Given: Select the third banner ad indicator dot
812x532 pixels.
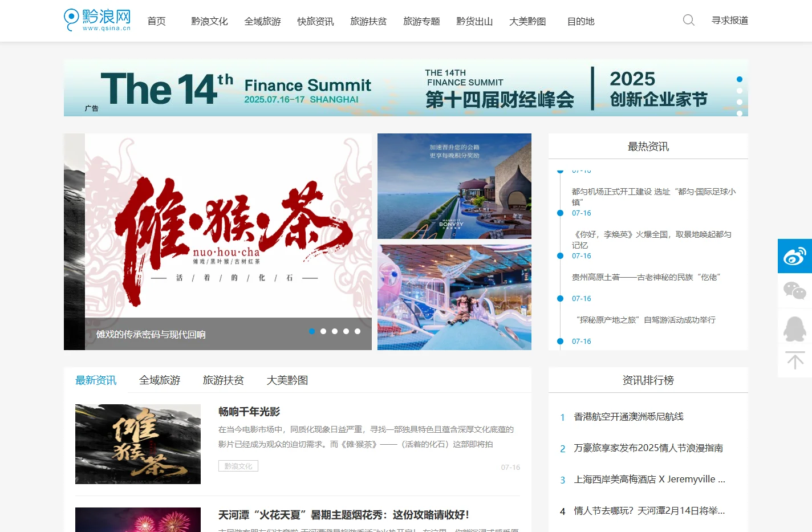Looking at the screenshot, I should pos(740,102).
